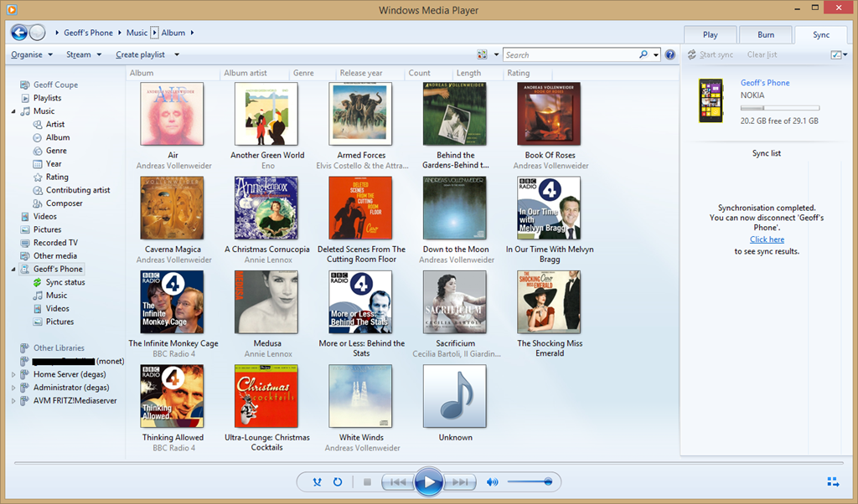Collapse the Music tree in the library
Screen dimensions: 858x504
[x=13, y=111]
